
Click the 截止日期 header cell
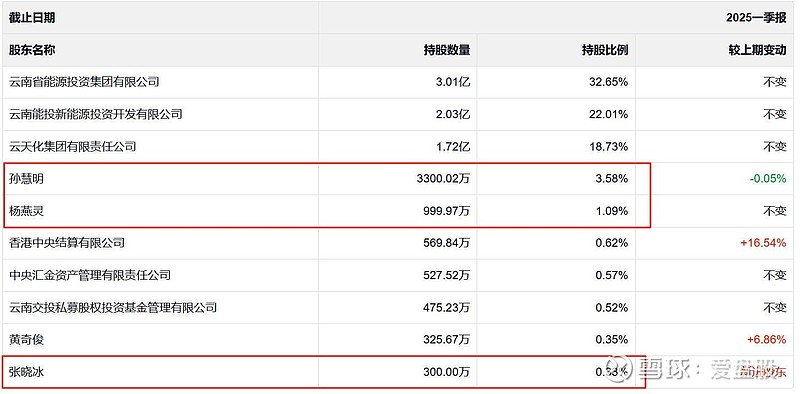click(32, 18)
